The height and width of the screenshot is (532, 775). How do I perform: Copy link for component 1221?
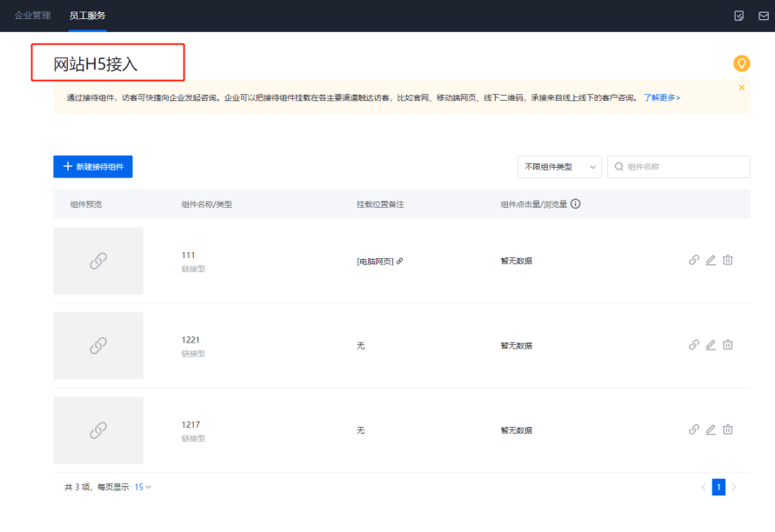point(694,345)
